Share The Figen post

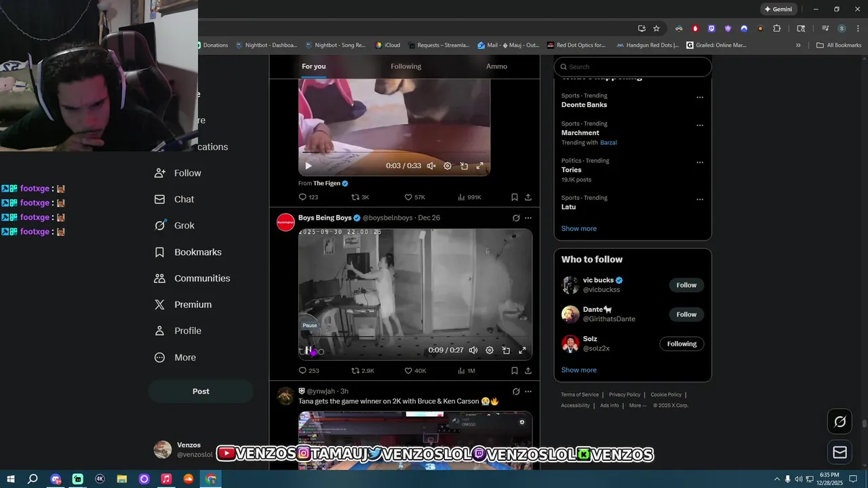528,197
